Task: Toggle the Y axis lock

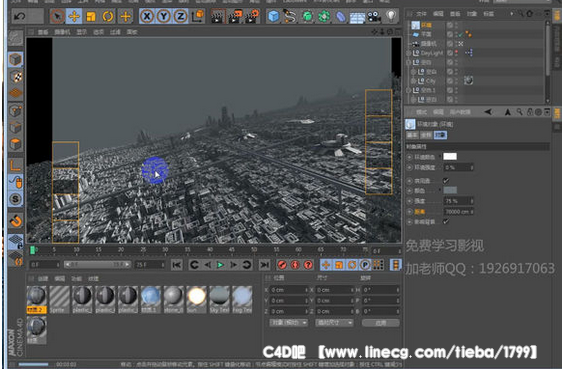Action: pos(164,16)
